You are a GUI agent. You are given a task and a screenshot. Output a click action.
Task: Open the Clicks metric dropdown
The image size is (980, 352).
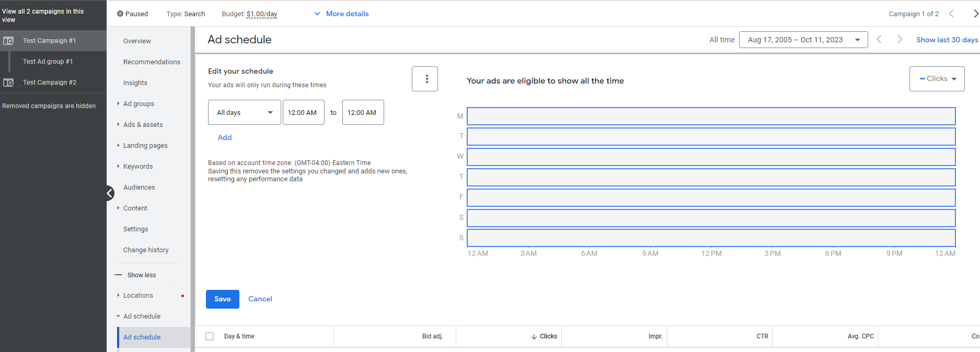tap(937, 79)
